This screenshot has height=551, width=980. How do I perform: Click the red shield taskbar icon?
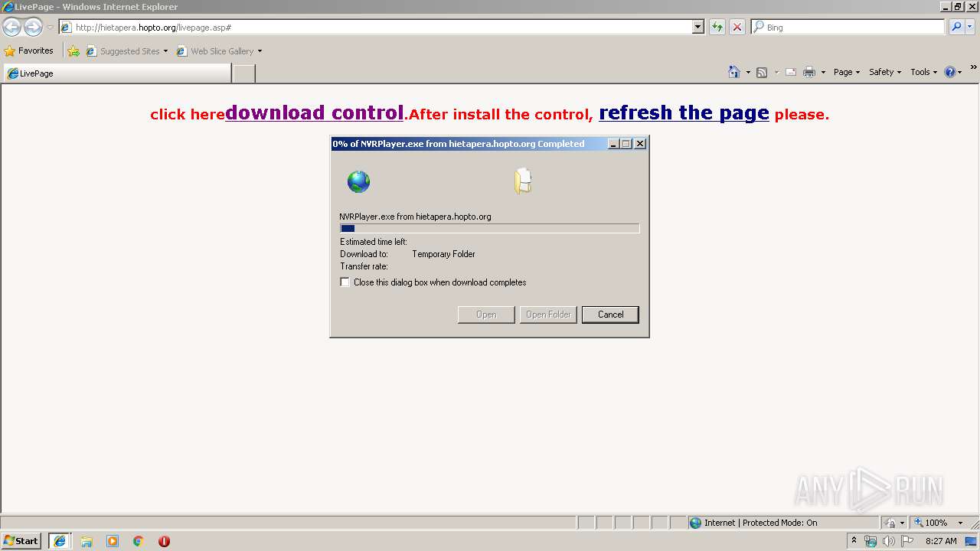click(x=164, y=541)
